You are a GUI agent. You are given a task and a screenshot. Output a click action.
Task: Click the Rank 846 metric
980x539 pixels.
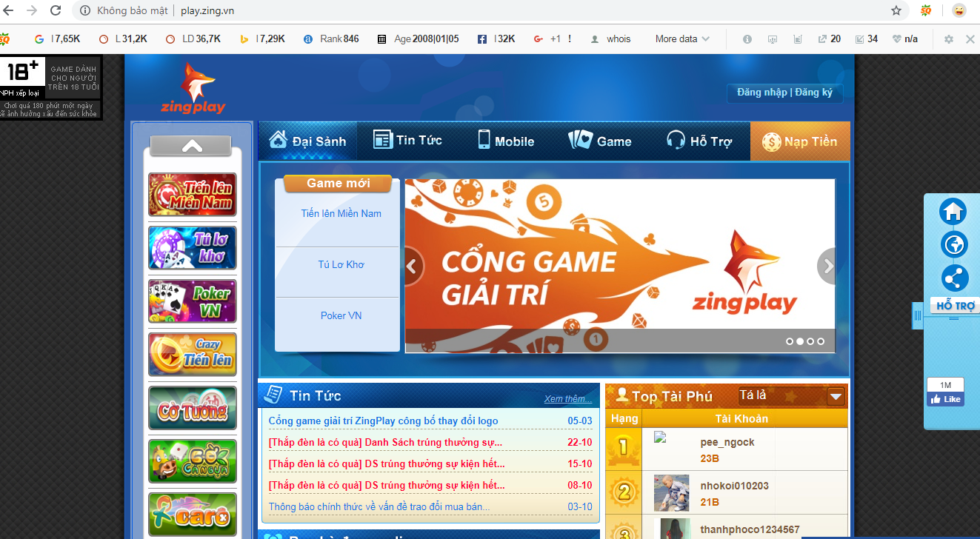[331, 39]
